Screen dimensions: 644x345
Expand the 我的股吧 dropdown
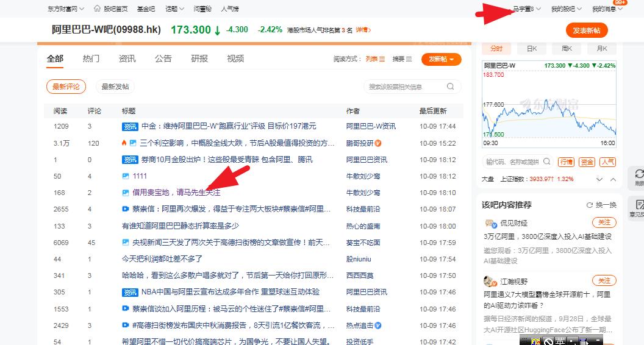tap(567, 9)
